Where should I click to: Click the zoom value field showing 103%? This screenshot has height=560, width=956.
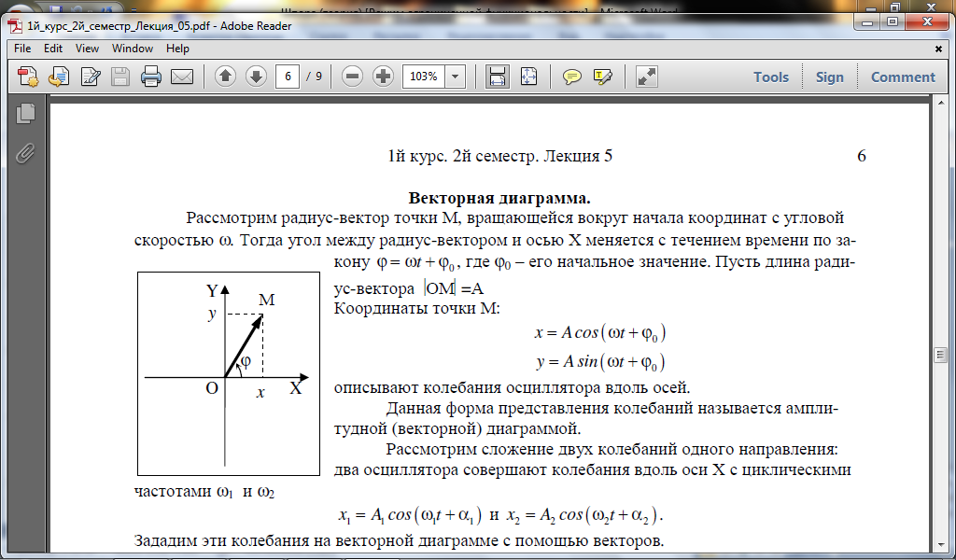[423, 77]
